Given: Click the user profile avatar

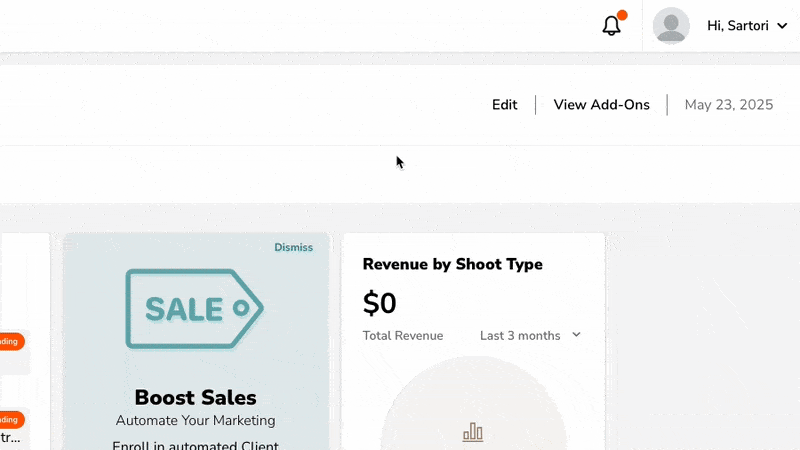Looking at the screenshot, I should point(671,26).
